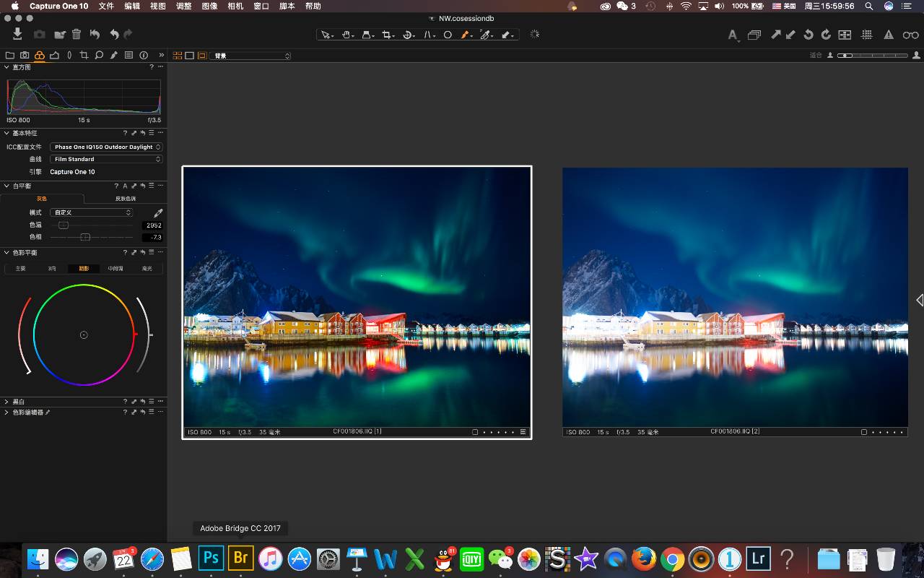Select the Crop tool in the cursor toolbar
The image size is (924, 578).
[388, 34]
